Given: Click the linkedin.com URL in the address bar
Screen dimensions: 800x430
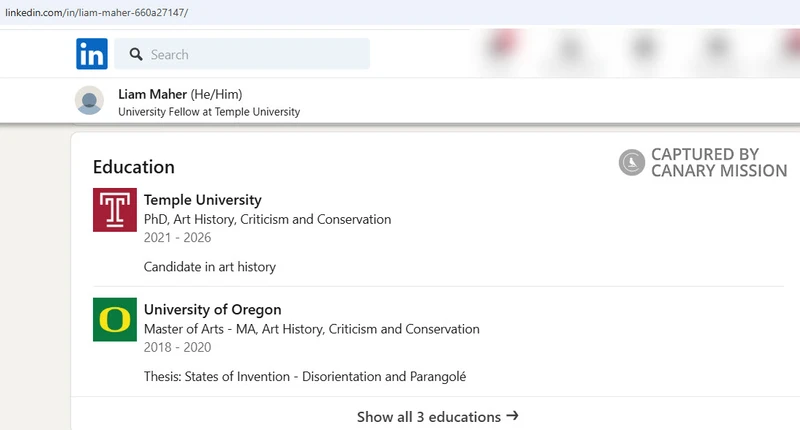Looking at the screenshot, I should 96,13.
